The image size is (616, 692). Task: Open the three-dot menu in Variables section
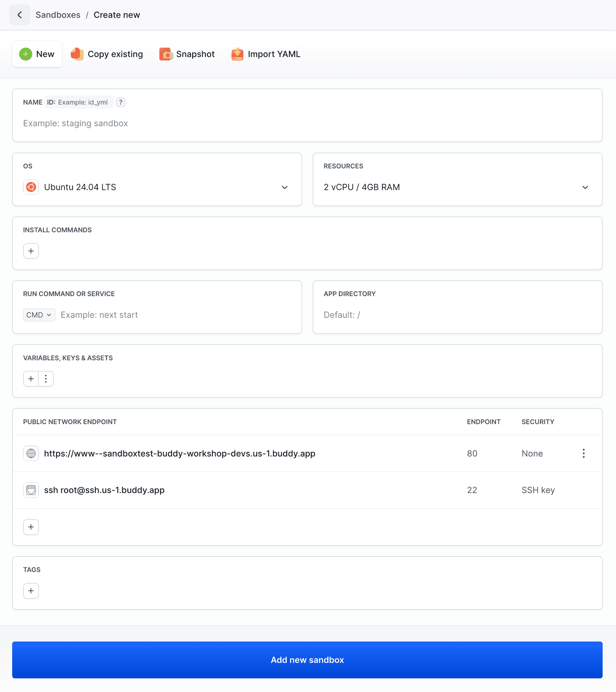[46, 379]
